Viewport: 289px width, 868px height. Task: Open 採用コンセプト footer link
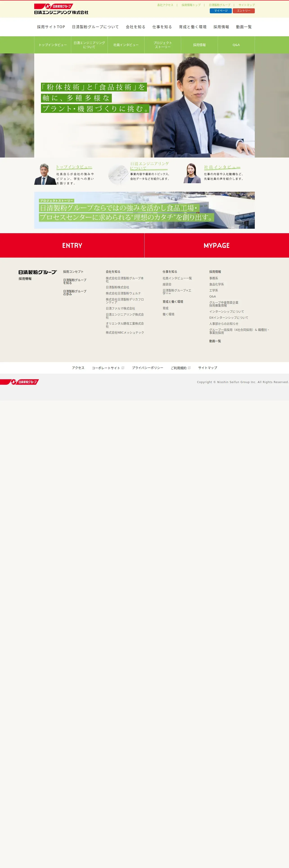pos(73,272)
